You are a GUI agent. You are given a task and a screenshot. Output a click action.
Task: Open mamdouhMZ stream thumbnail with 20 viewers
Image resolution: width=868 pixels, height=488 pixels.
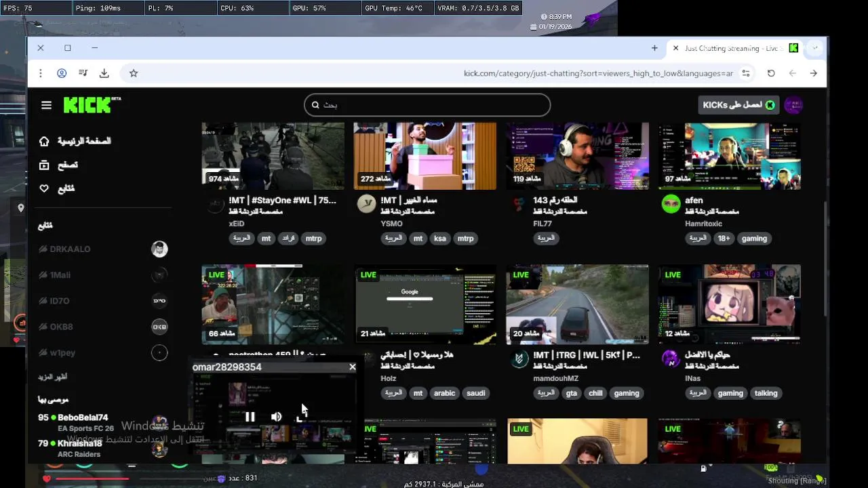point(577,304)
